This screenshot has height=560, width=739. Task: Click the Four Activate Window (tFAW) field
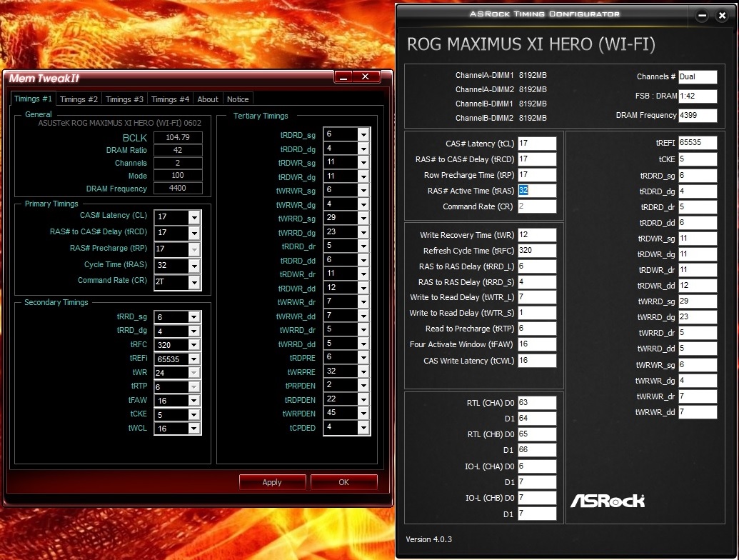pos(537,344)
